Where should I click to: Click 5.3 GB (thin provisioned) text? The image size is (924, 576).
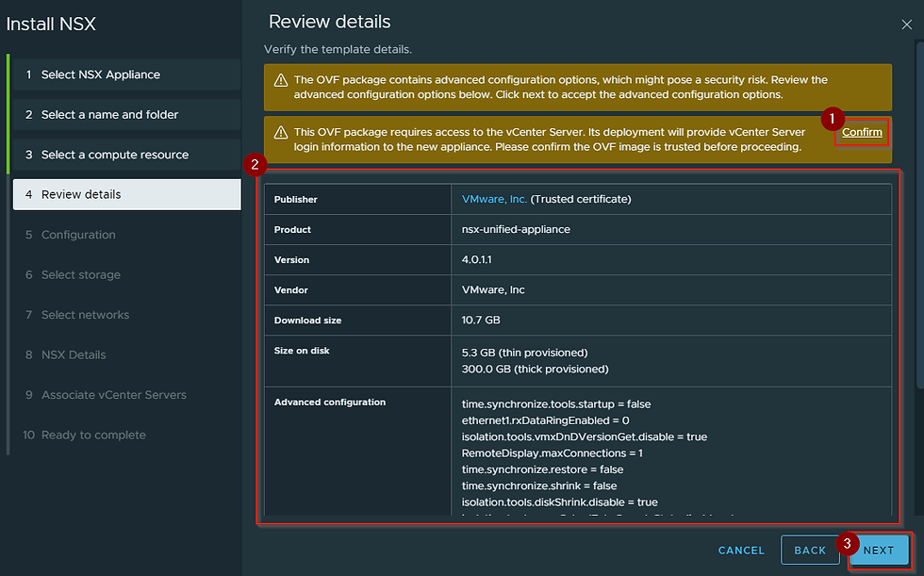click(524, 353)
